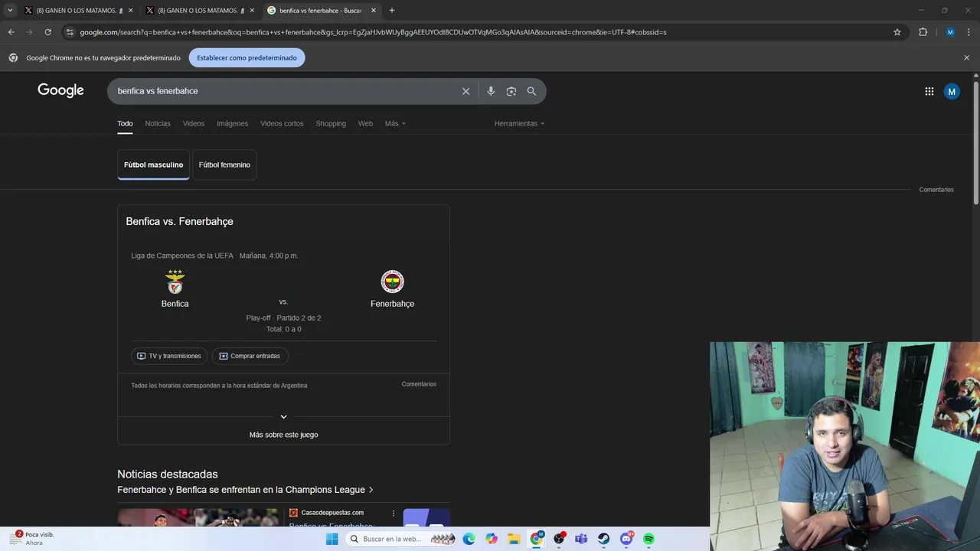Open Steam from taskbar
Viewport: 980px width, 551px height.
603,539
